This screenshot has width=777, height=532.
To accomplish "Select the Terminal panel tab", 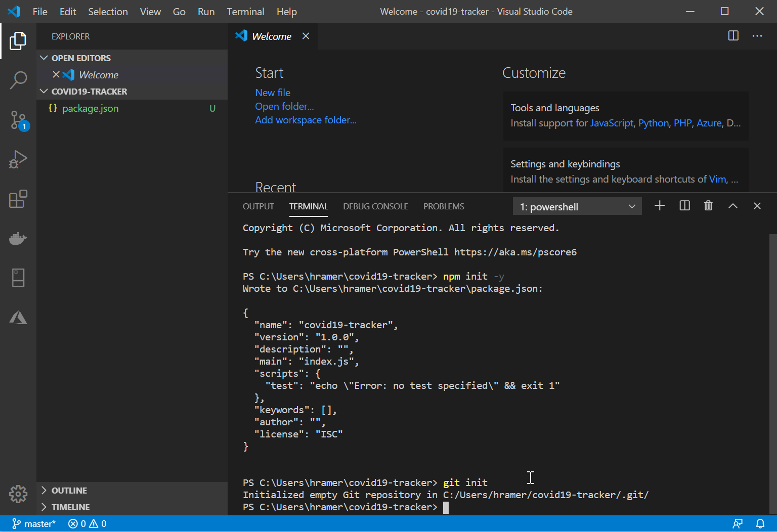I will (x=309, y=206).
